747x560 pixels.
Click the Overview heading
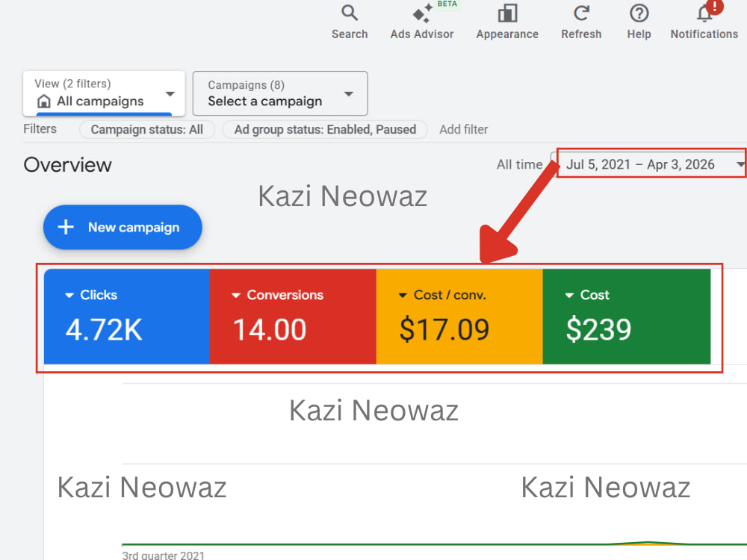click(68, 165)
